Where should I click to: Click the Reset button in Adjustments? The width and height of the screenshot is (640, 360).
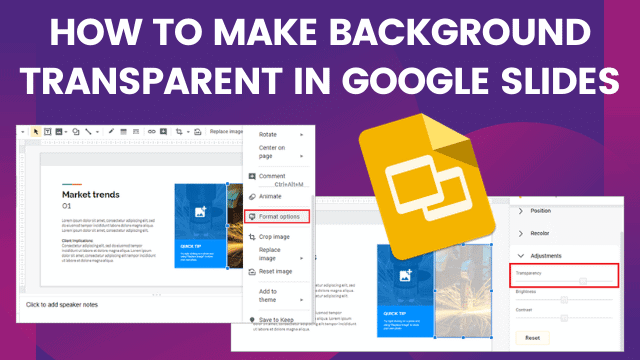pyautogui.click(x=532, y=338)
